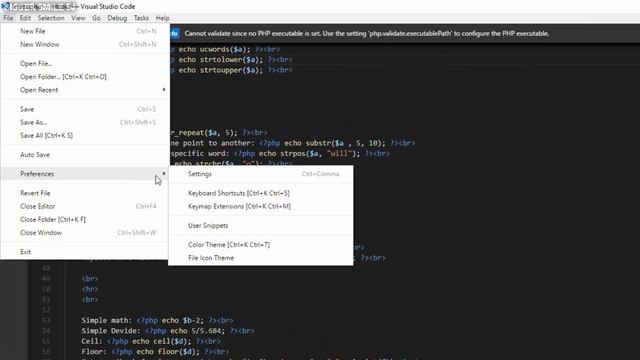Click the Visual Studio Code logo icon
This screenshot has height=360, width=640.
5,6
